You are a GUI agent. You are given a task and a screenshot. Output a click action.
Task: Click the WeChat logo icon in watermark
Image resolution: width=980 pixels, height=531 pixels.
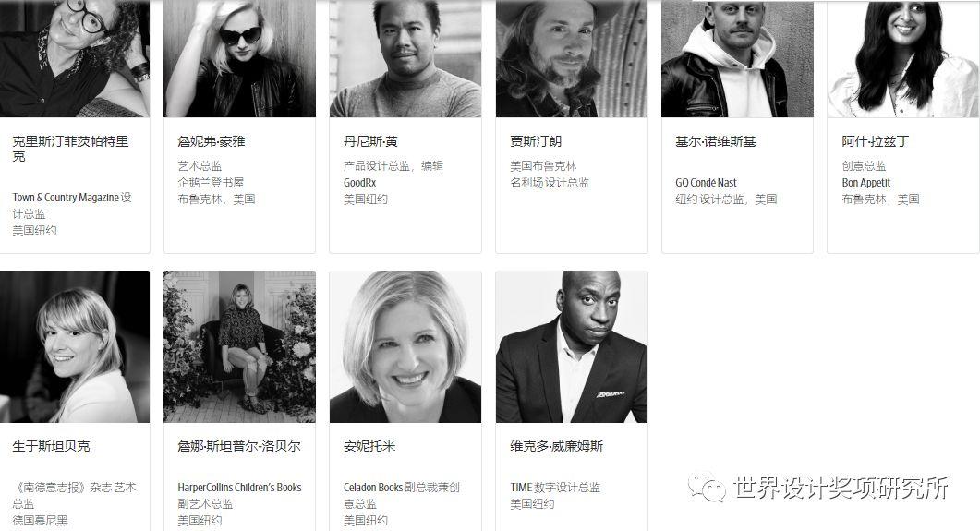click(707, 488)
